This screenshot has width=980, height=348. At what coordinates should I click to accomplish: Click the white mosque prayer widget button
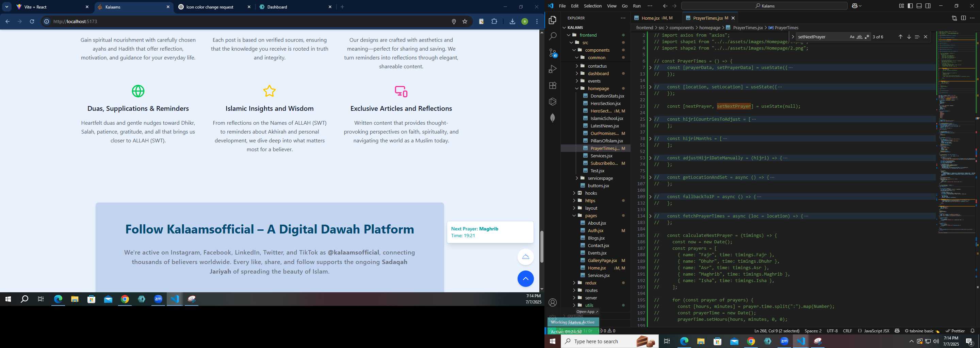[x=525, y=257]
